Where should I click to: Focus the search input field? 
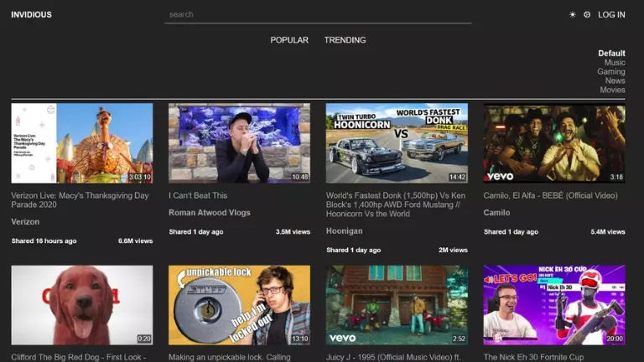318,15
